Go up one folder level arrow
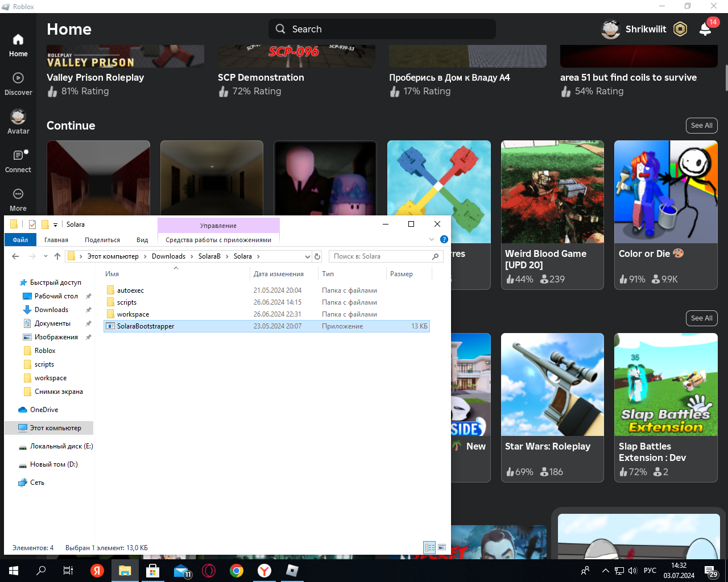The width and height of the screenshot is (728, 582). [x=57, y=256]
